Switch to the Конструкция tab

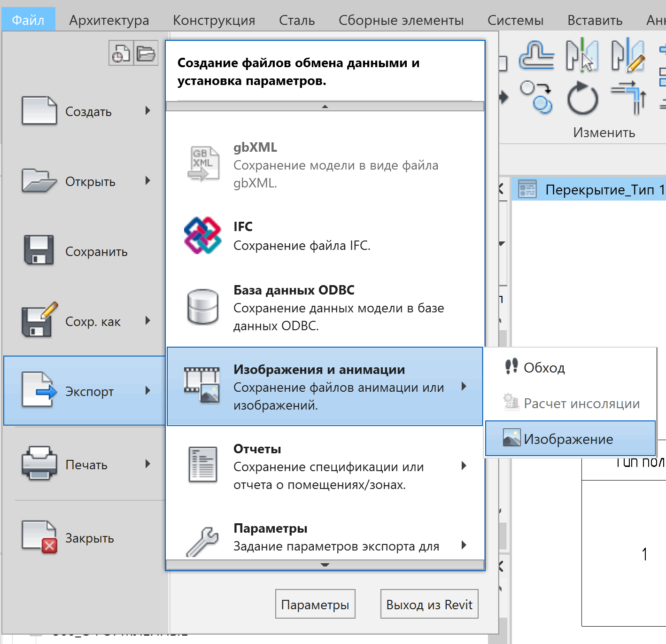tap(214, 20)
